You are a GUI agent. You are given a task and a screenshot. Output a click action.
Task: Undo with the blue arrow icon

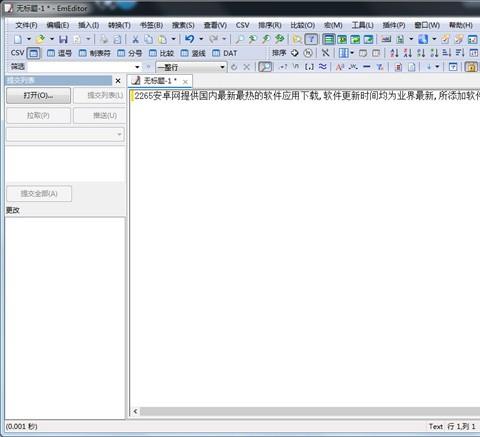(190, 39)
